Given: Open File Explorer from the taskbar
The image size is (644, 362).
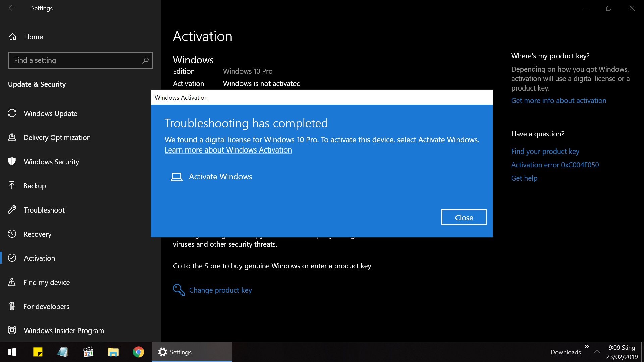Looking at the screenshot, I should point(113,352).
